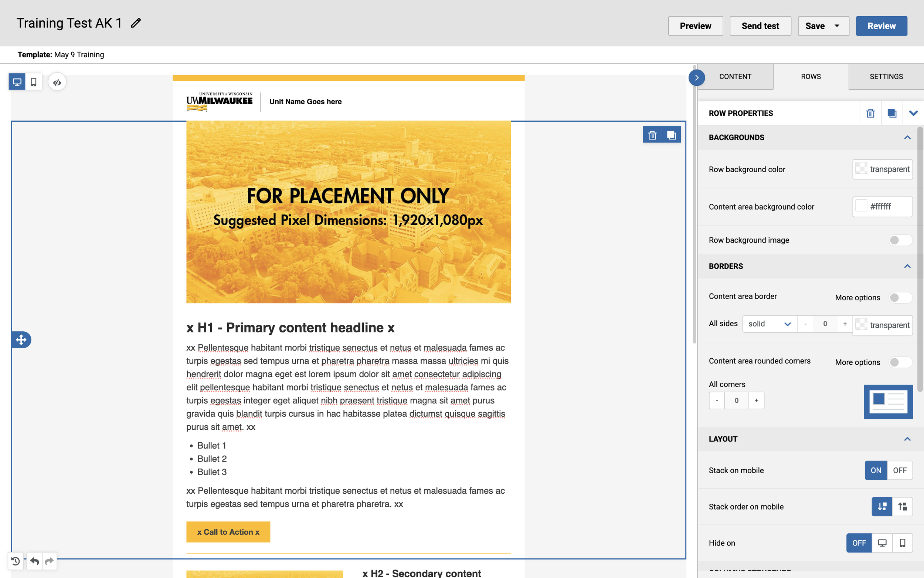The height and width of the screenshot is (578, 924).
Task: Switch to mobile preview mode
Action: click(34, 82)
